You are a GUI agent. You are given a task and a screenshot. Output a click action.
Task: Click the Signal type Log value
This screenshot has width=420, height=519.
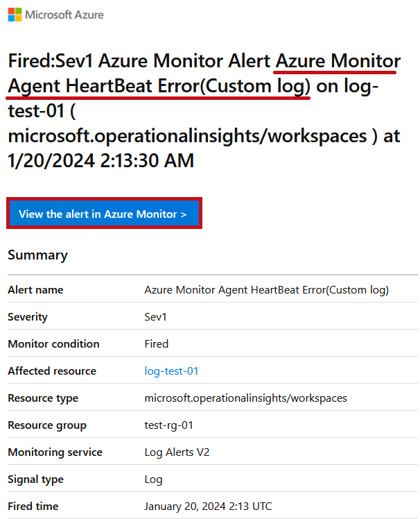tap(153, 479)
